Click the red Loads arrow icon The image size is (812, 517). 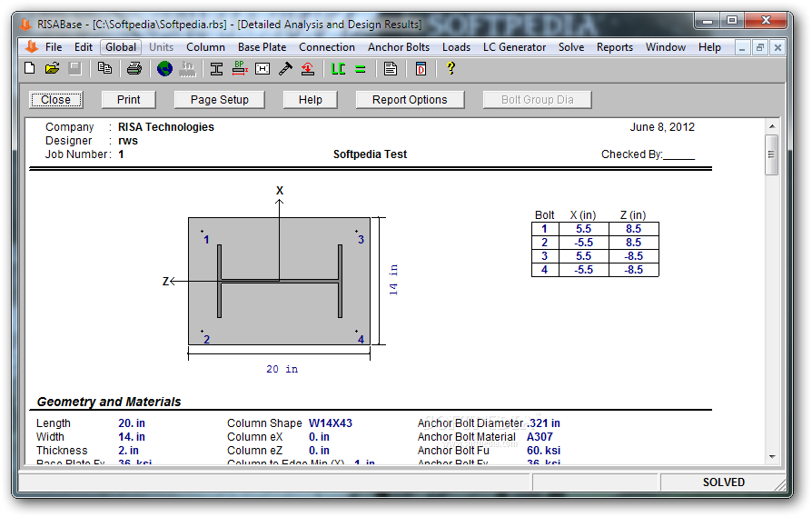click(x=308, y=68)
